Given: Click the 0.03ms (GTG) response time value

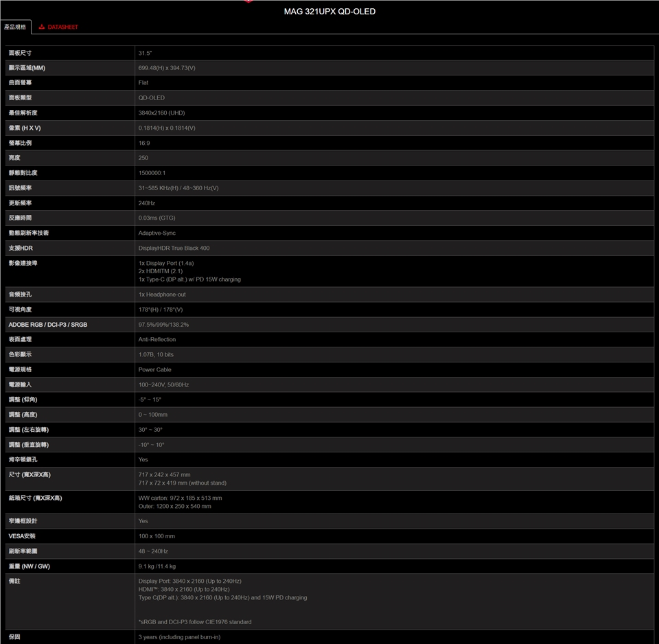Looking at the screenshot, I should [x=157, y=218].
